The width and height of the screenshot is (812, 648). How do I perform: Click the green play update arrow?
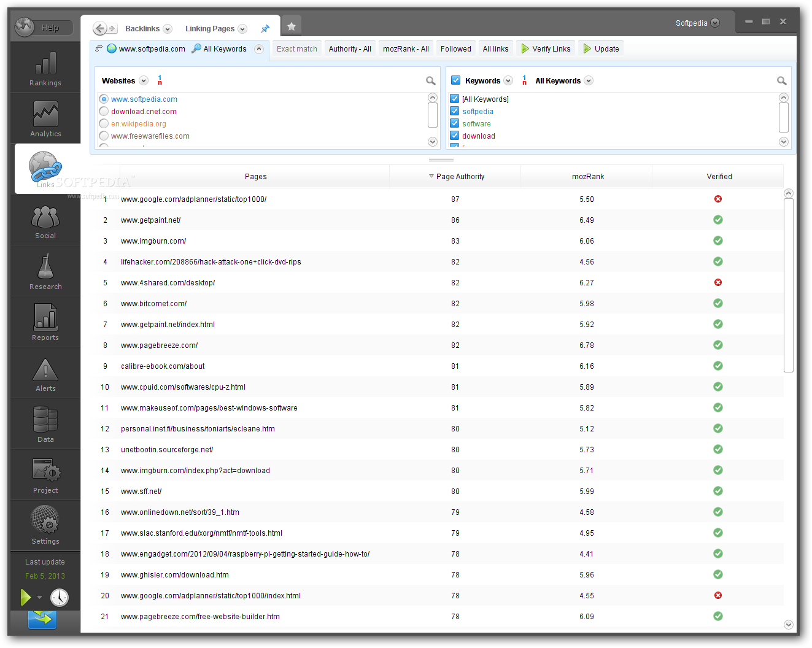(25, 597)
